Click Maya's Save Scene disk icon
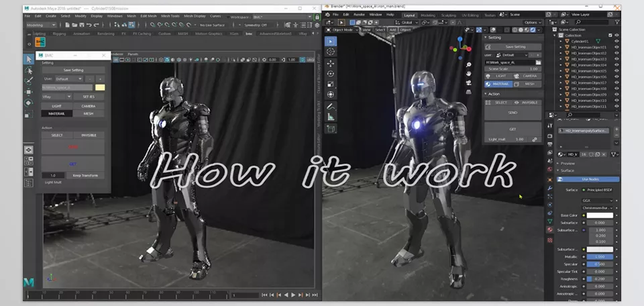Image resolution: width=644 pixels, height=306 pixels. pyautogui.click(x=81, y=25)
